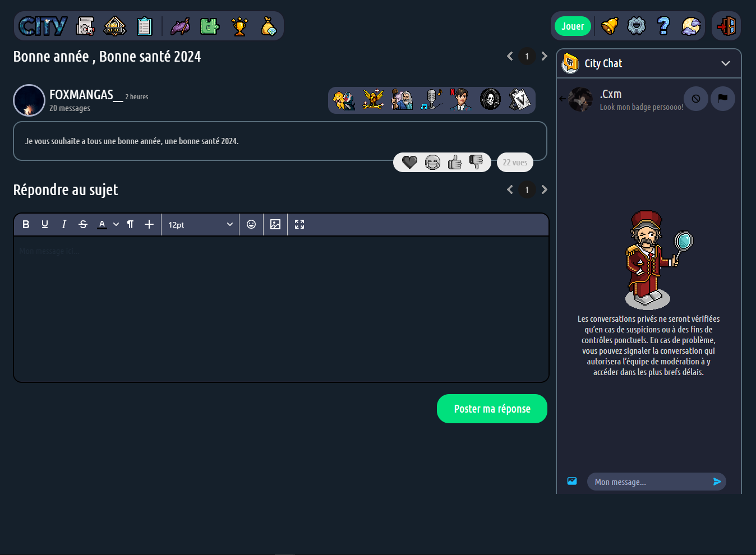
Task: Go to previous page beside Répondre au sujet
Action: [510, 189]
